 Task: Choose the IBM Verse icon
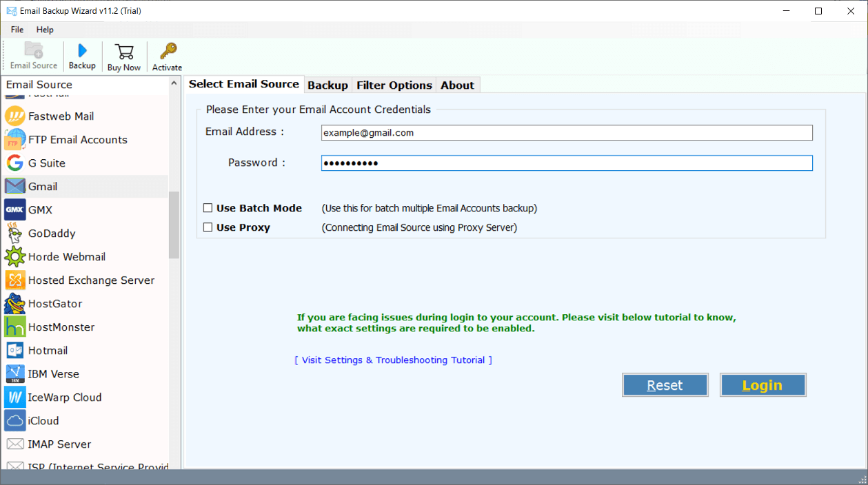(x=15, y=374)
